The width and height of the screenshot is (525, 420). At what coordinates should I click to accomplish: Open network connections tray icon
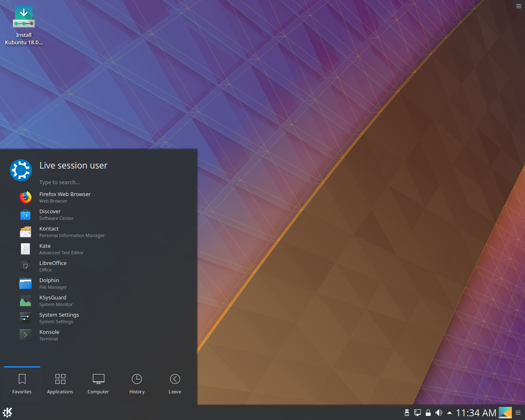[x=418, y=413]
